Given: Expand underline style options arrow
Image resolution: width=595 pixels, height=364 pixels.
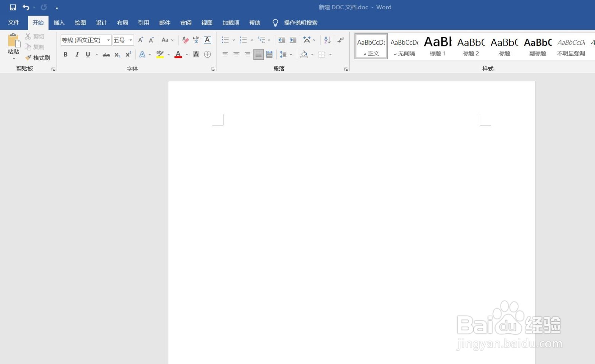Looking at the screenshot, I should point(97,55).
